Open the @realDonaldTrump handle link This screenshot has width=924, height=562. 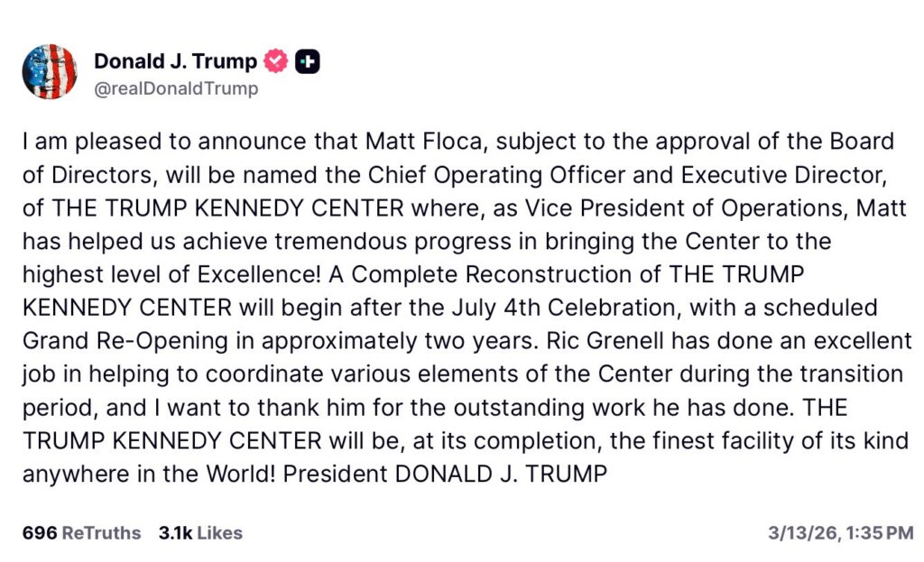175,88
